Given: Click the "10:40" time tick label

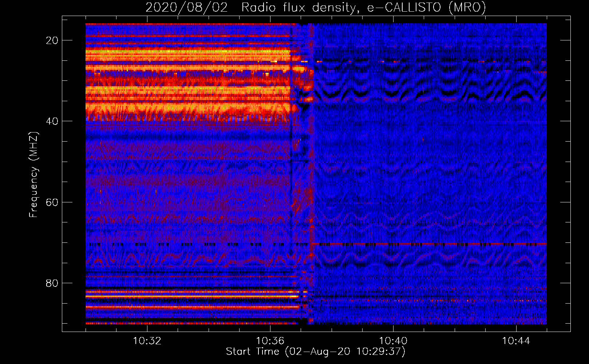Looking at the screenshot, I should tap(393, 341).
